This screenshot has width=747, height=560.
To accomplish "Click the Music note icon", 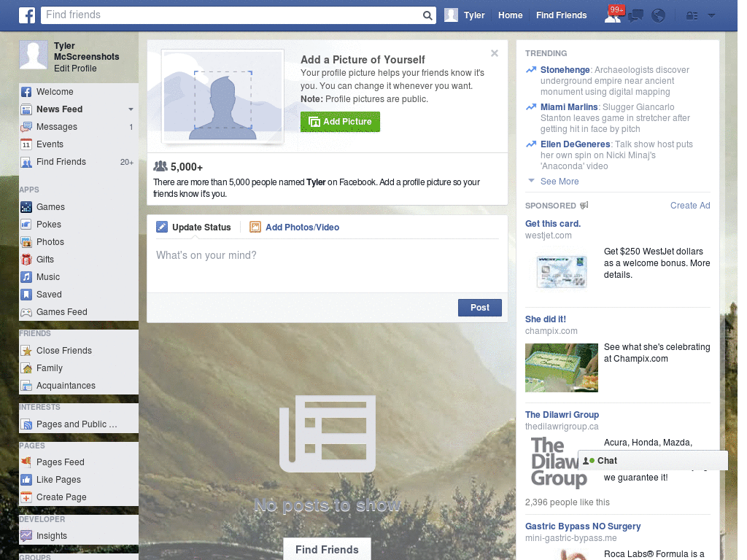I will [26, 277].
